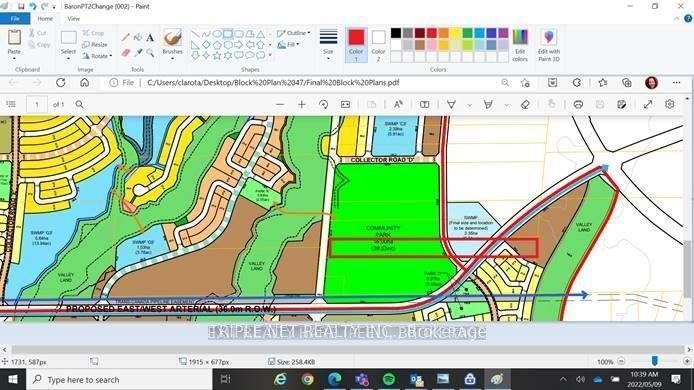Image resolution: width=694 pixels, height=390 pixels.
Task: Pick the Fill with color bucket tool
Action: 138,38
